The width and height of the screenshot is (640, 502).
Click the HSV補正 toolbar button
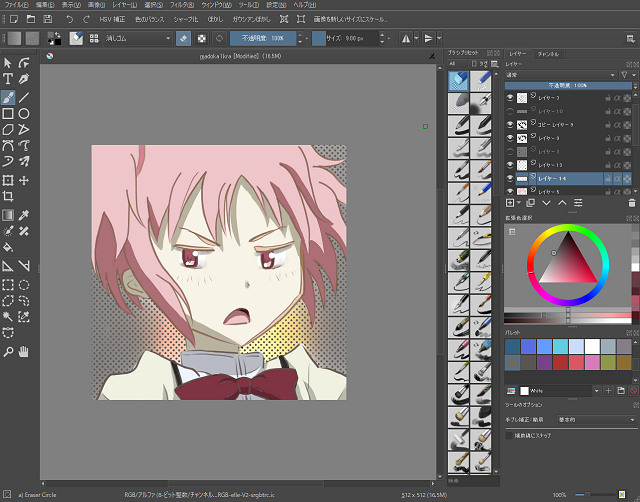112,19
